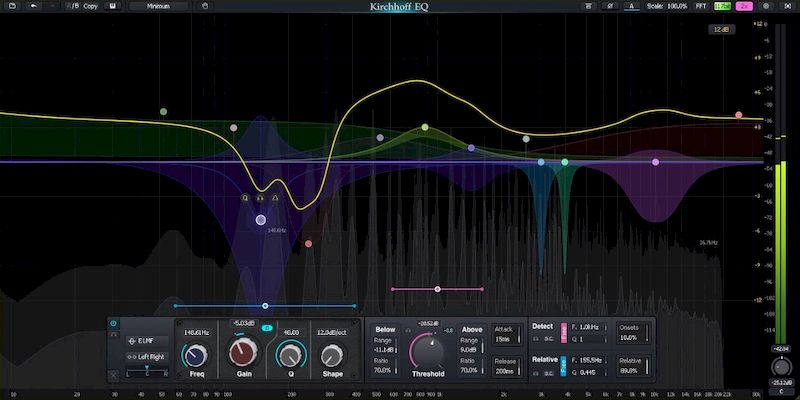800x400 pixels.
Task: Click the headphones solo icon above the active band
Action: coord(260,197)
